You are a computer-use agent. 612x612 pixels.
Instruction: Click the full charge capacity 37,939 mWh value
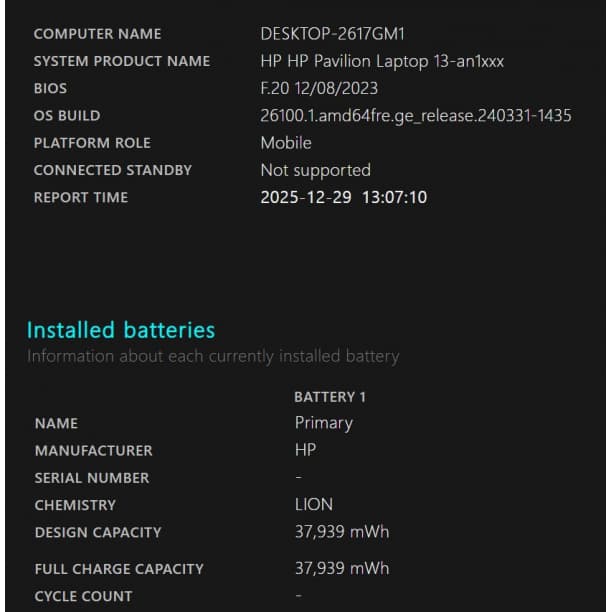342,568
